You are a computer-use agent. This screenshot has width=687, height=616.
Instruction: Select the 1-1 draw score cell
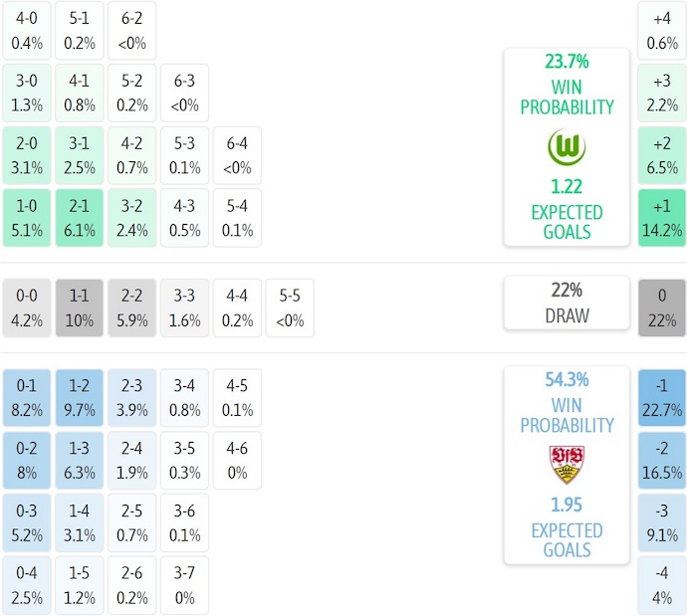point(80,308)
